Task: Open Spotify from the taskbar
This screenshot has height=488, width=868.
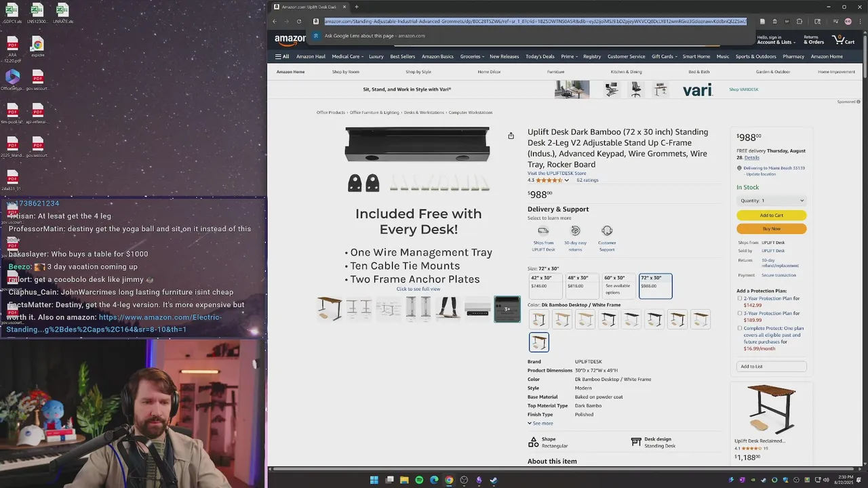Action: 419,480
